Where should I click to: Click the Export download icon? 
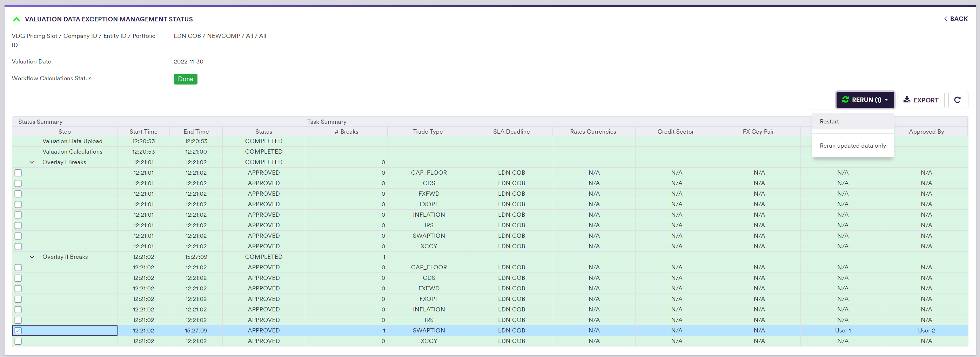(907, 100)
